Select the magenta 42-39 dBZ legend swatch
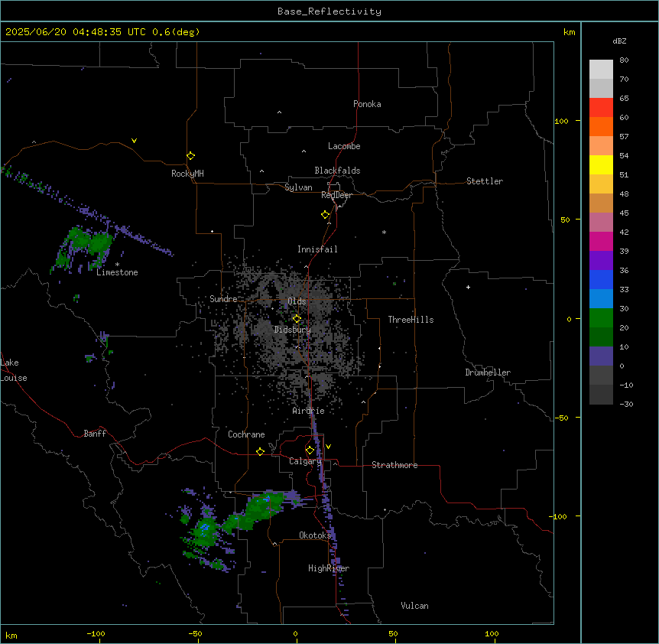 [601, 242]
